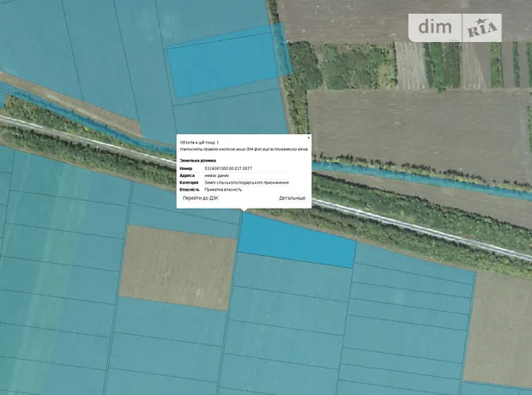Click the dark ploughed field at top right

tap(352, 19)
